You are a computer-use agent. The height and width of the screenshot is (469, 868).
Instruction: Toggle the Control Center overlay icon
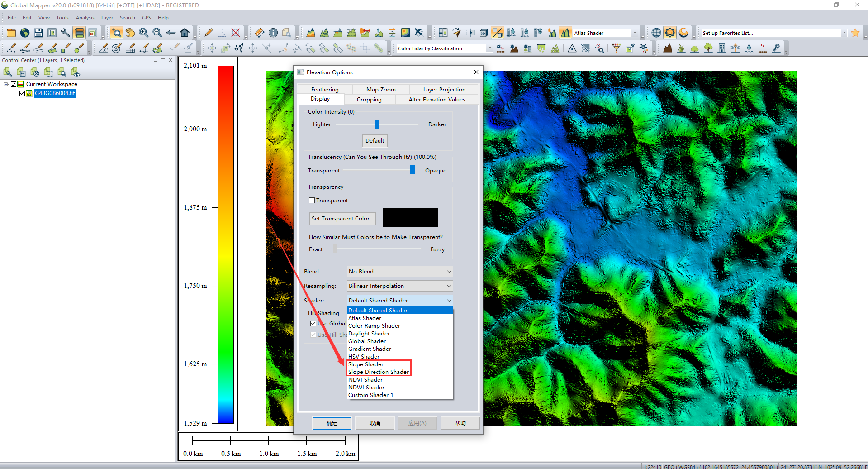pyautogui.click(x=79, y=33)
